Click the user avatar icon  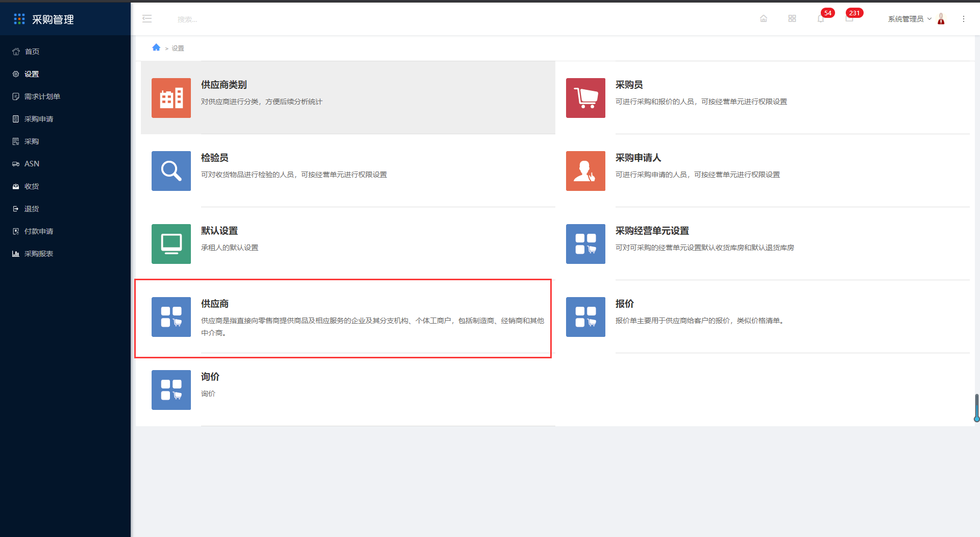point(941,19)
